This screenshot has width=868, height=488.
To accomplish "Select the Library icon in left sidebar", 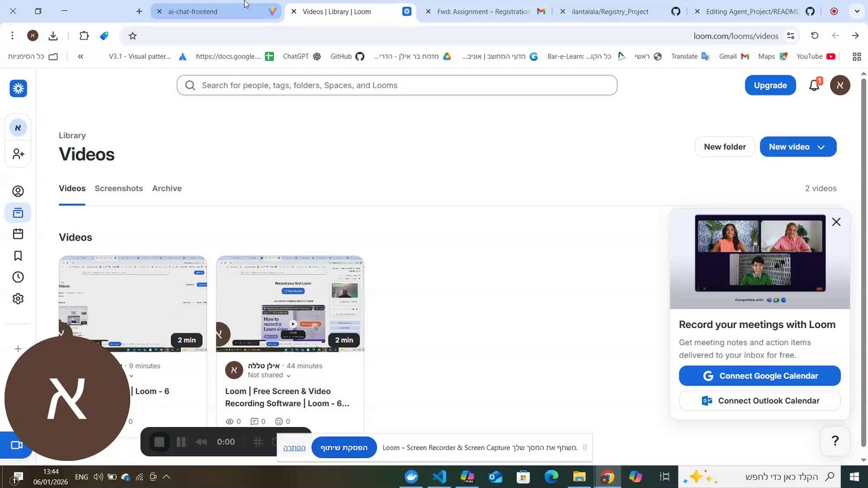I will tap(18, 213).
